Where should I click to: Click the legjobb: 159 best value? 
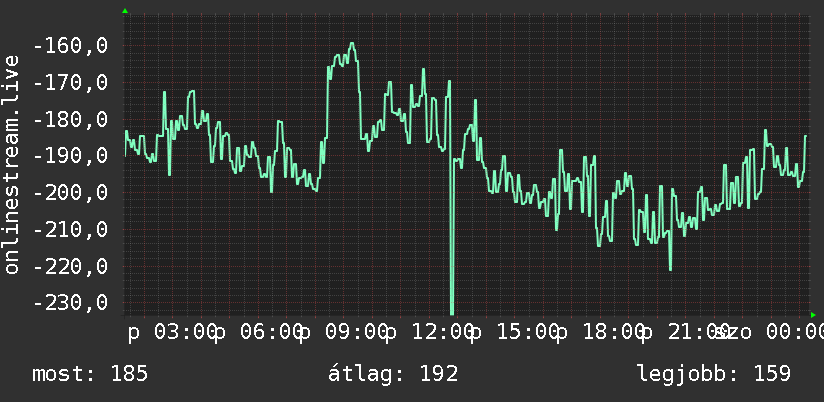[714, 374]
